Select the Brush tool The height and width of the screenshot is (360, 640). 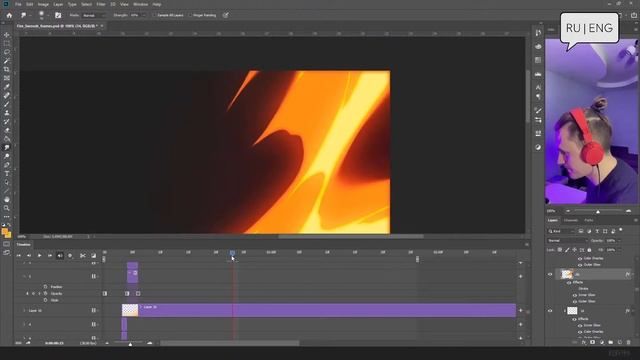7,104
